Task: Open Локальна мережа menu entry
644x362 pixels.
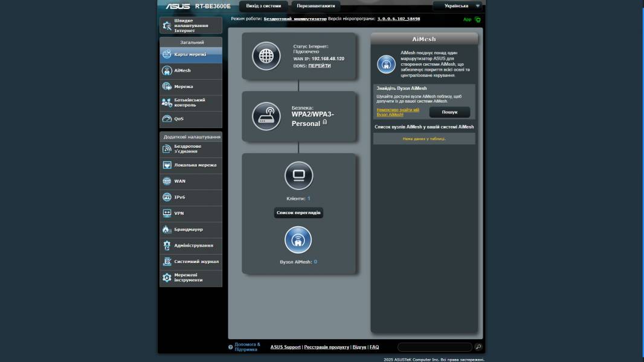Action: (191, 165)
